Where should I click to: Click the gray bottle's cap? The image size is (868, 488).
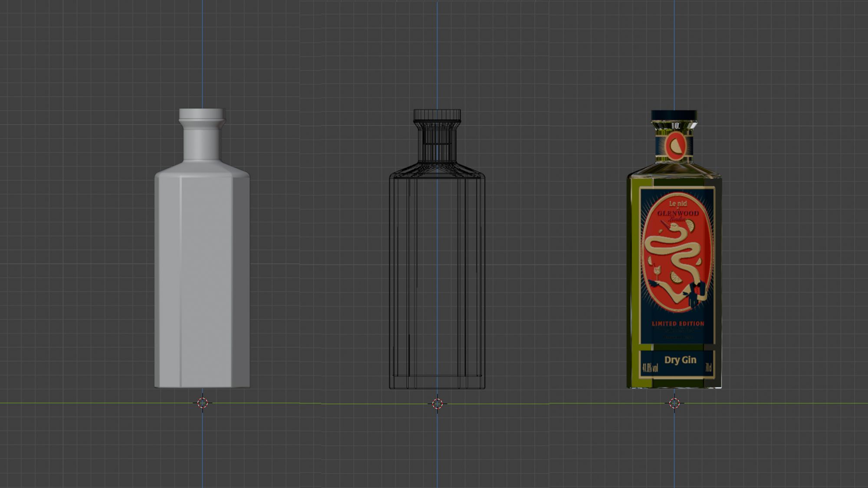click(202, 115)
